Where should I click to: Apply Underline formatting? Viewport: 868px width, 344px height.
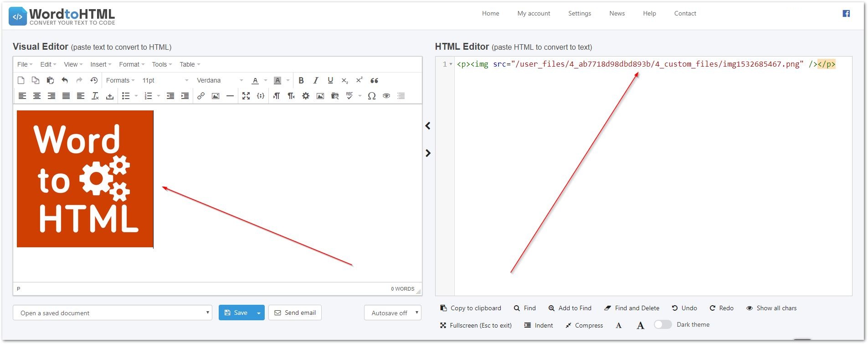click(330, 80)
